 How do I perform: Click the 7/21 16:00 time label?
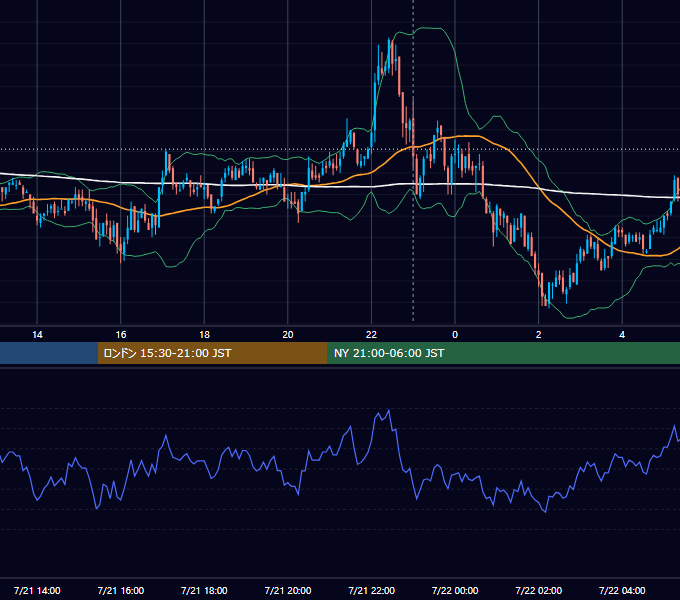coord(121,590)
